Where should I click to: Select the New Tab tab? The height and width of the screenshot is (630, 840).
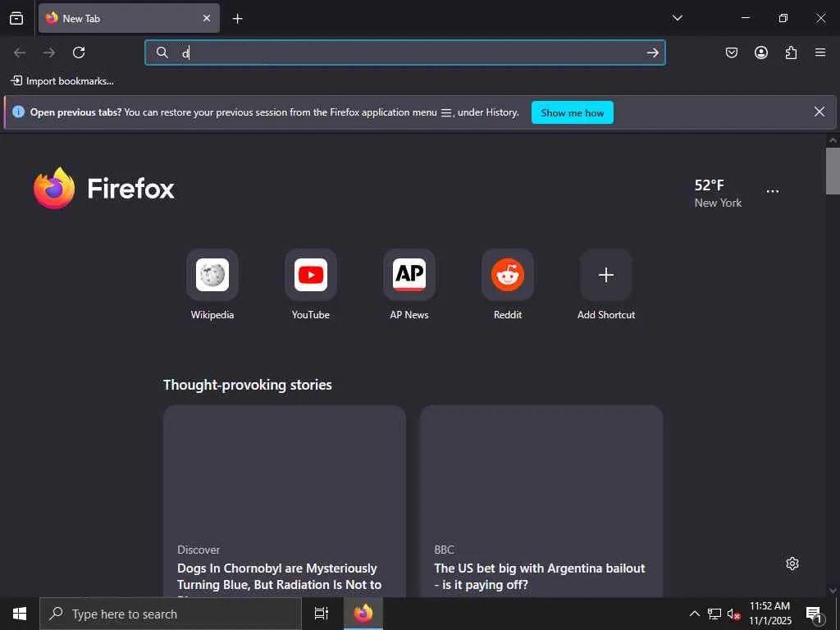(129, 18)
